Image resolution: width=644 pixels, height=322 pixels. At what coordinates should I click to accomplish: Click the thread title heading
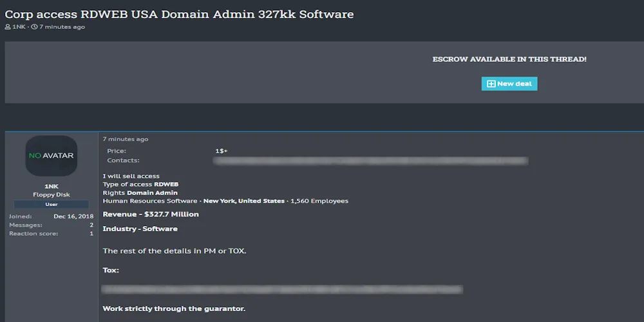(x=179, y=14)
